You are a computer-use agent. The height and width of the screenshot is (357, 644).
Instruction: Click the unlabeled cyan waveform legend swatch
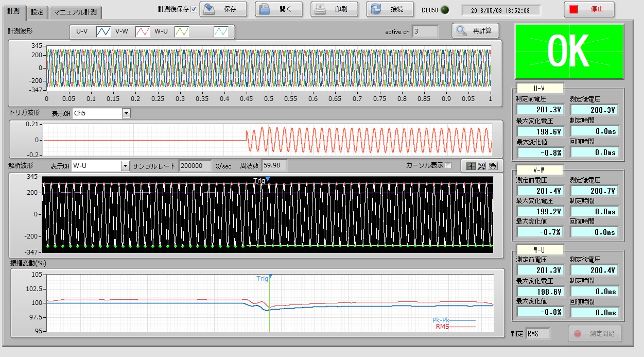tap(221, 31)
